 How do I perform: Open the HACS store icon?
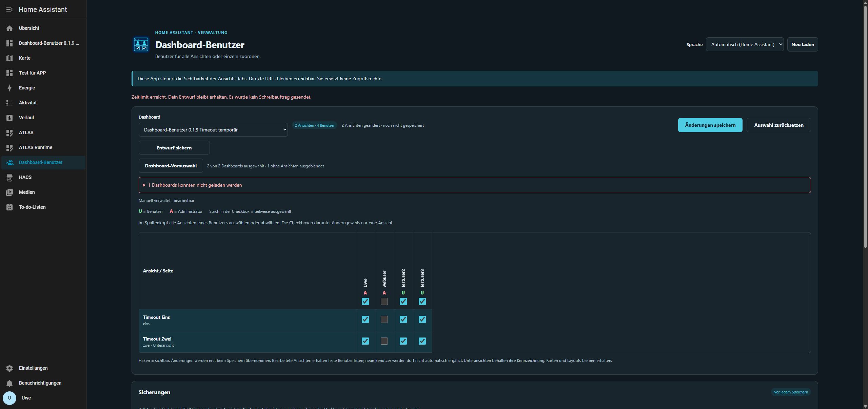9,177
